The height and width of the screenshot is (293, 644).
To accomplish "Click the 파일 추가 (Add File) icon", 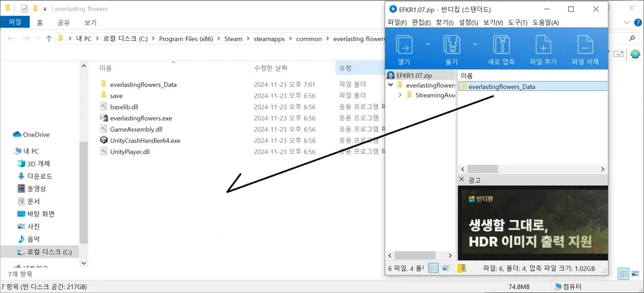I will coord(543,45).
